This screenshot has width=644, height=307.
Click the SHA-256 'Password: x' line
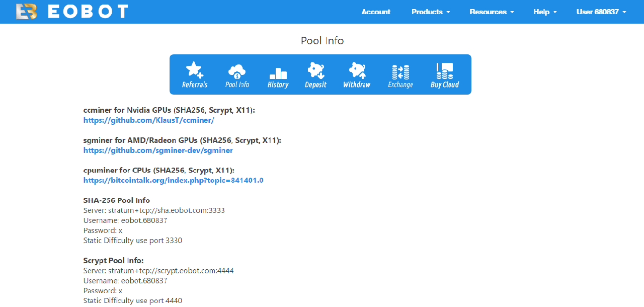(x=103, y=231)
